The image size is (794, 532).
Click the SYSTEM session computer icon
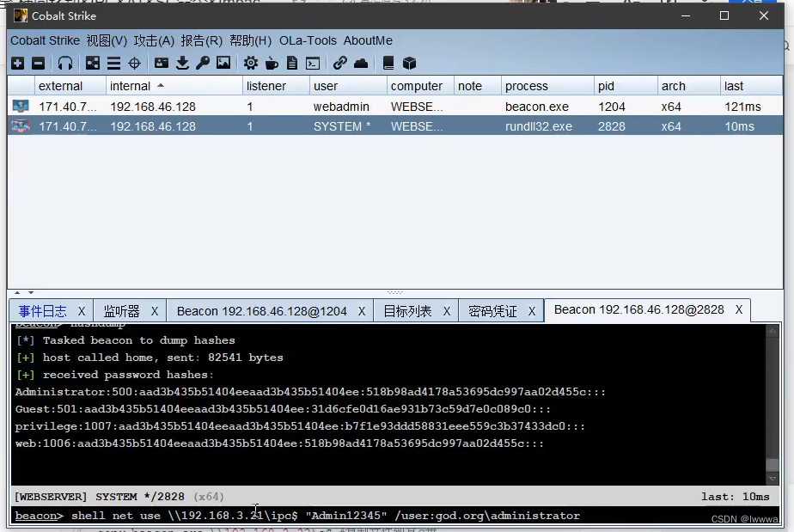pos(21,125)
